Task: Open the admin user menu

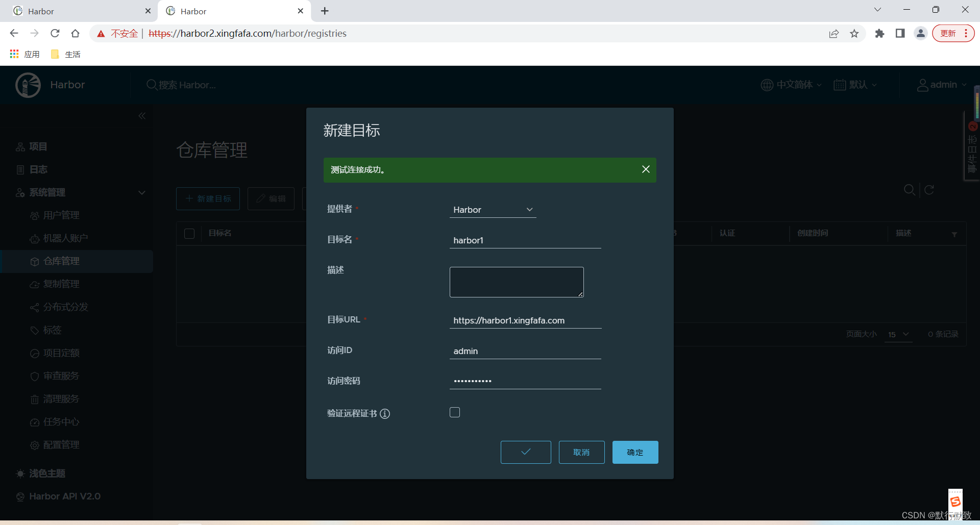Action: pyautogui.click(x=942, y=85)
